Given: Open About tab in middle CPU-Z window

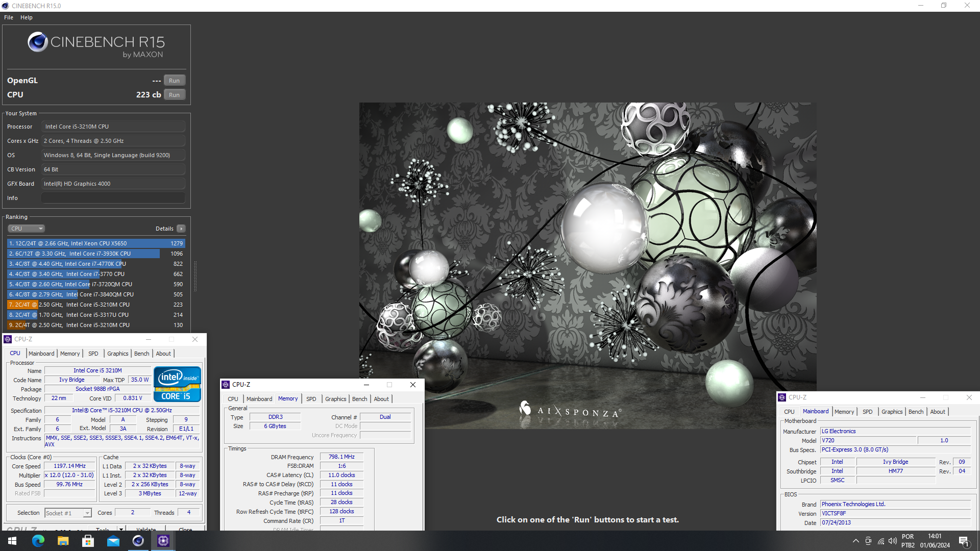Looking at the screenshot, I should coord(381,399).
